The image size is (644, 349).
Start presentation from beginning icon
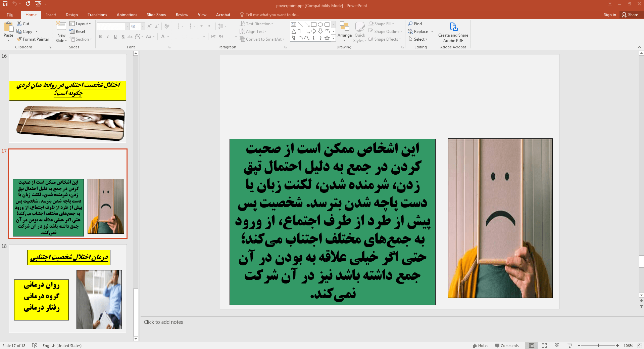[x=38, y=4]
